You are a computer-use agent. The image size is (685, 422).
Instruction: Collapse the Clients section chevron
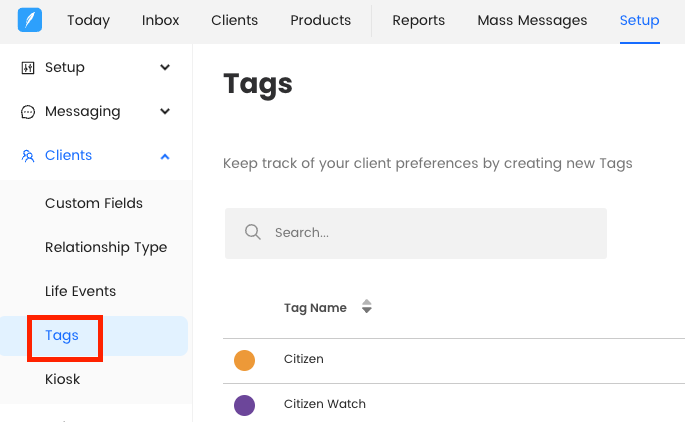click(x=165, y=156)
